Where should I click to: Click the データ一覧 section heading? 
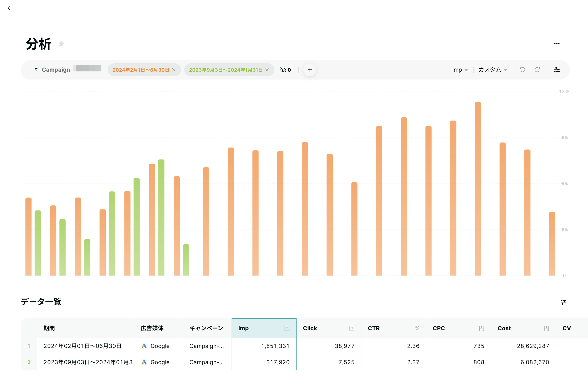click(41, 302)
